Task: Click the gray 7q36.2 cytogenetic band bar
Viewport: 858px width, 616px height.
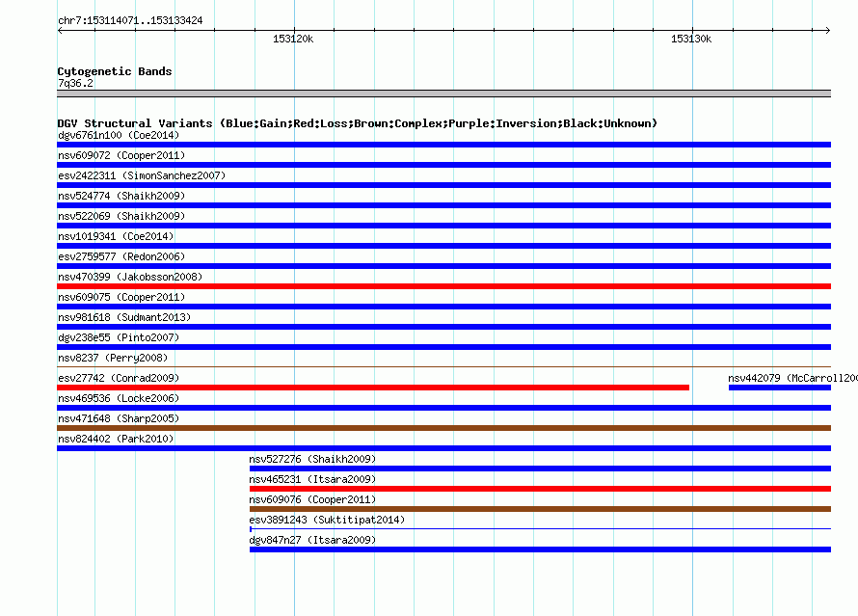Action: coord(443,94)
